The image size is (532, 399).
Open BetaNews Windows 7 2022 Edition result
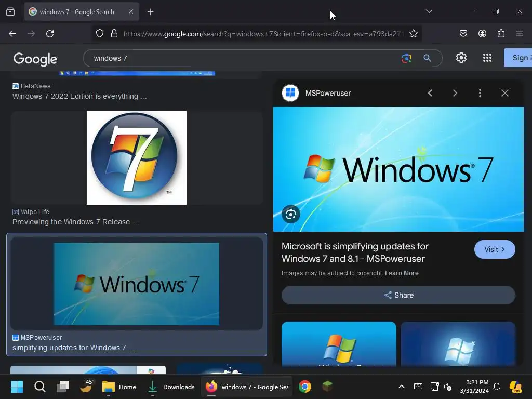[x=79, y=96]
